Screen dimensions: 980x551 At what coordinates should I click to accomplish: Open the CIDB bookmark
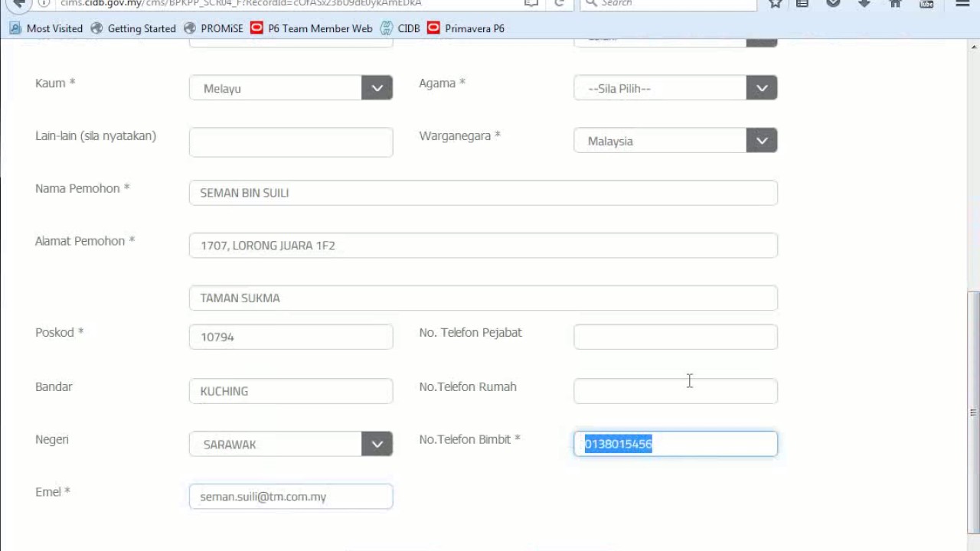(400, 28)
